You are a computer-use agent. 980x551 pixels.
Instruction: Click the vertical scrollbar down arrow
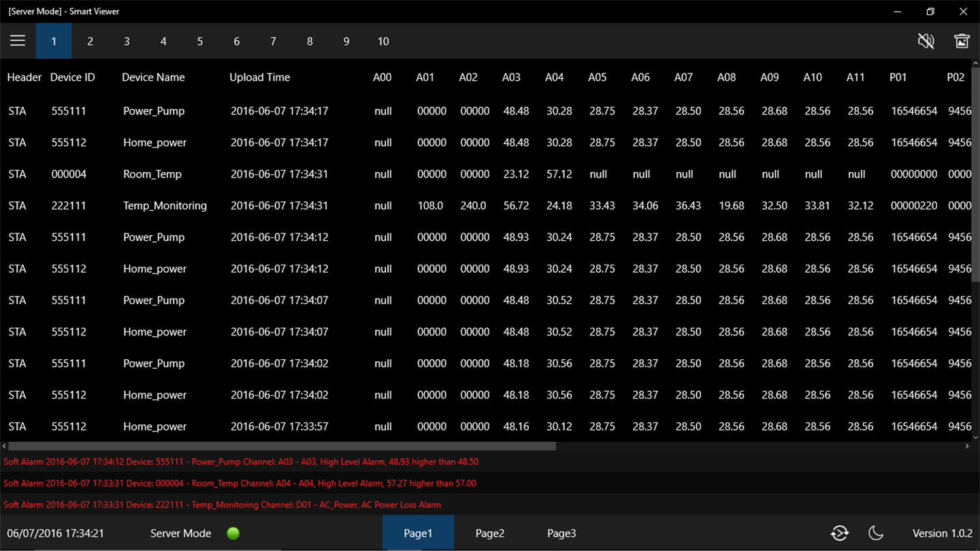[976, 437]
